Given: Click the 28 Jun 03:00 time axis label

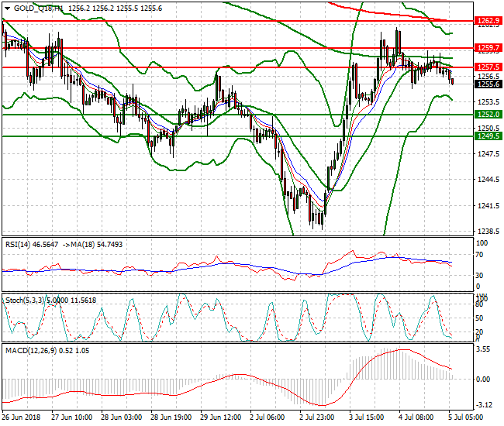Looking at the screenshot, I should pyautogui.click(x=121, y=417).
